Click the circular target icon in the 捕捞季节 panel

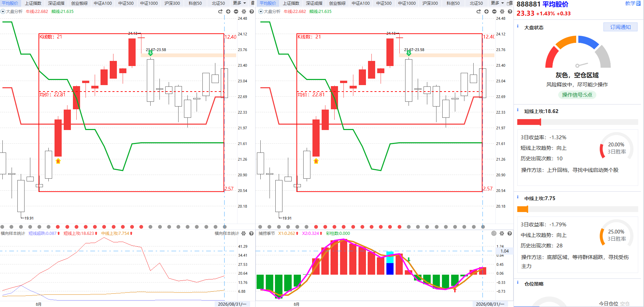click(x=494, y=233)
